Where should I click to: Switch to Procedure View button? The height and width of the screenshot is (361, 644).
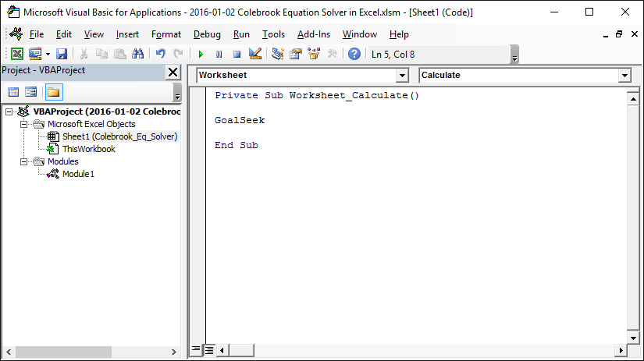pos(196,349)
